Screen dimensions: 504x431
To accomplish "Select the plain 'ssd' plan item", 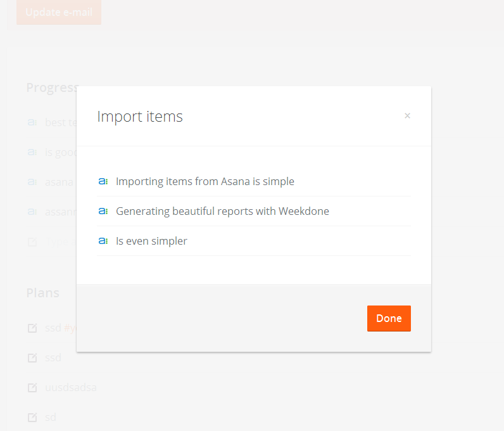I will 53,357.
